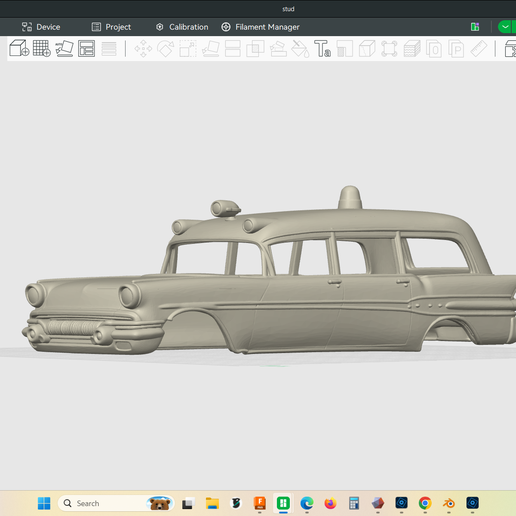516x516 pixels.
Task: Click the taskbar Search field
Action: (x=116, y=503)
